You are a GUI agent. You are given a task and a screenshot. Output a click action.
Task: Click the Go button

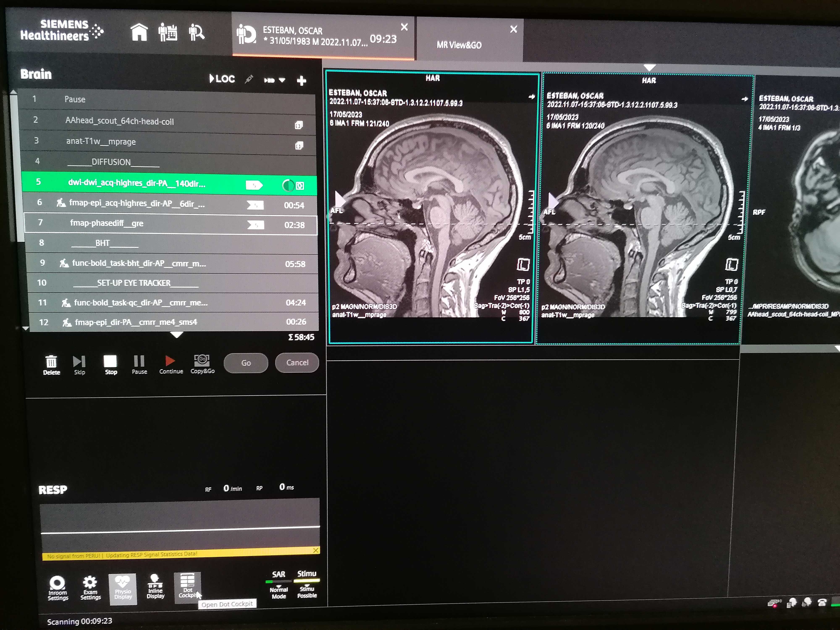(246, 363)
